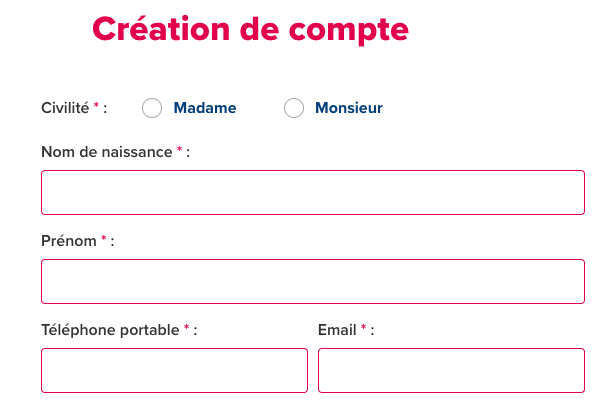608x413 pixels.
Task: Focus the Prénom text input box
Action: coord(312,281)
